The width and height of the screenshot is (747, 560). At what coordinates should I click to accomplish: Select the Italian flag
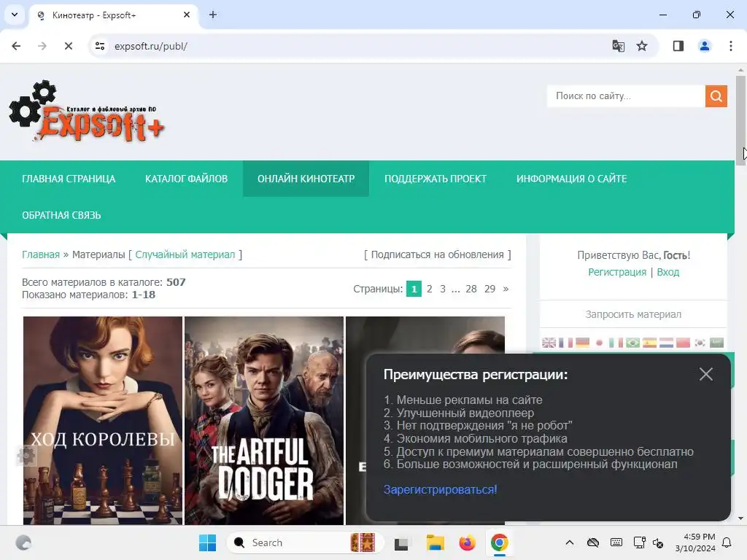[616, 343]
